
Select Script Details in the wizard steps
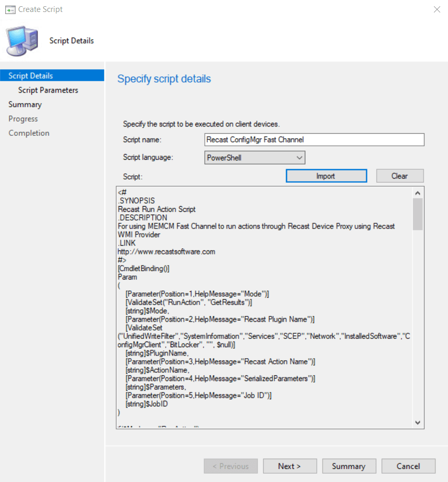(x=31, y=76)
